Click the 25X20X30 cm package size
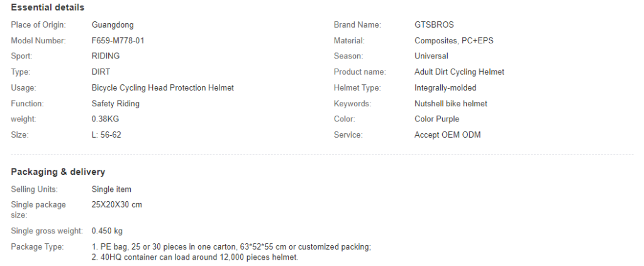 pyautogui.click(x=116, y=204)
